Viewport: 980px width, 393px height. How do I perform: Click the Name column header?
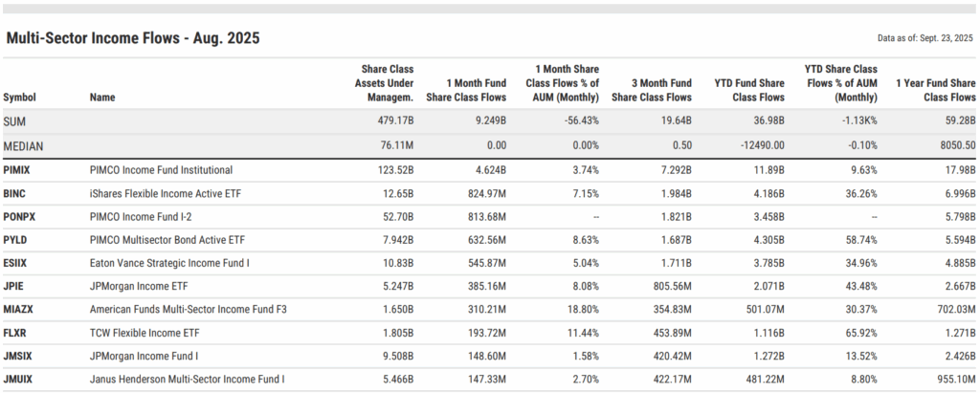coord(102,98)
